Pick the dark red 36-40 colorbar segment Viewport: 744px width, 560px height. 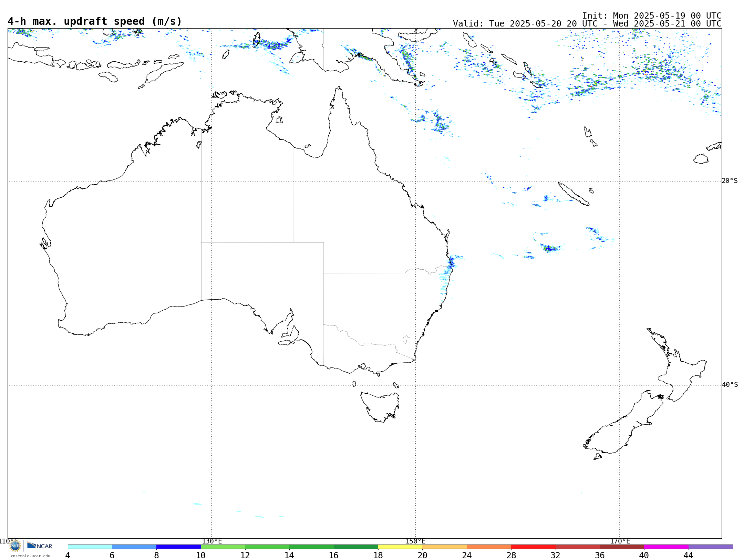(x=622, y=547)
